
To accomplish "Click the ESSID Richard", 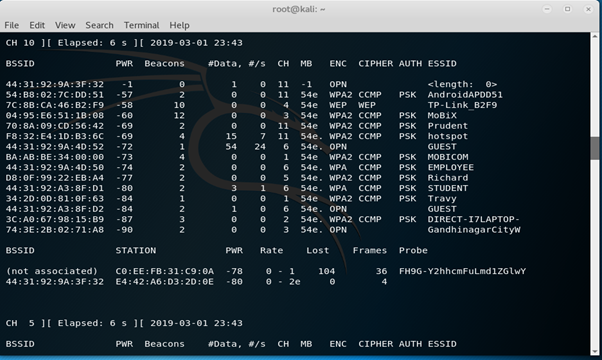I will click(448, 178).
